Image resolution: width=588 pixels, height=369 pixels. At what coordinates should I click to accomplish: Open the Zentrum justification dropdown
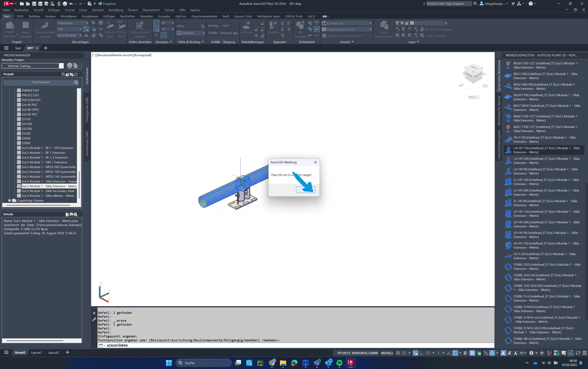[191, 33]
